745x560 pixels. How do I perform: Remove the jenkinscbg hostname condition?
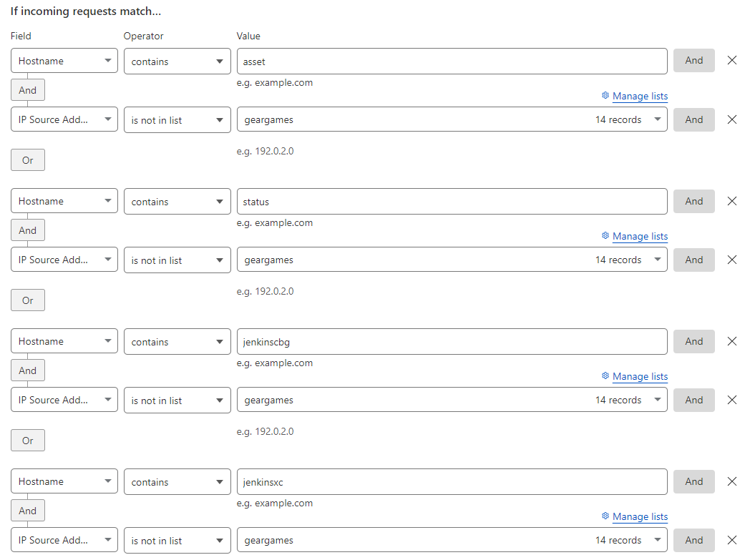(x=731, y=341)
